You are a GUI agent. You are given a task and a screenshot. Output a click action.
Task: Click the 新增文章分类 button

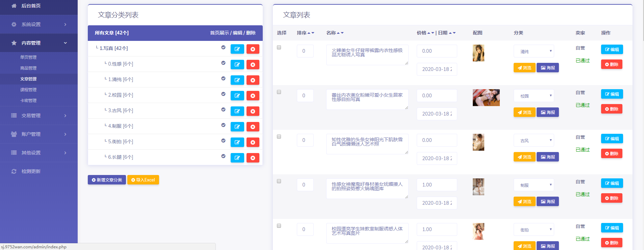pyautogui.click(x=107, y=180)
